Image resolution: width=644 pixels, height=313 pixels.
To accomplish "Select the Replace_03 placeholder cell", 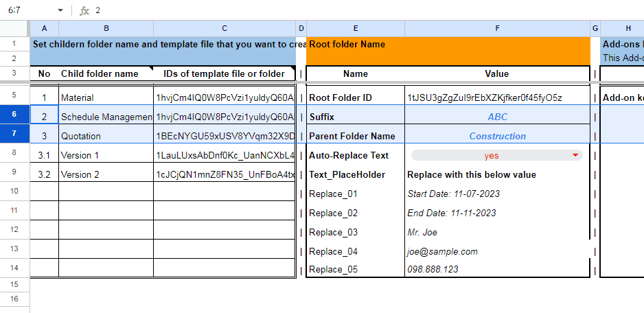I will pyautogui.click(x=355, y=233).
